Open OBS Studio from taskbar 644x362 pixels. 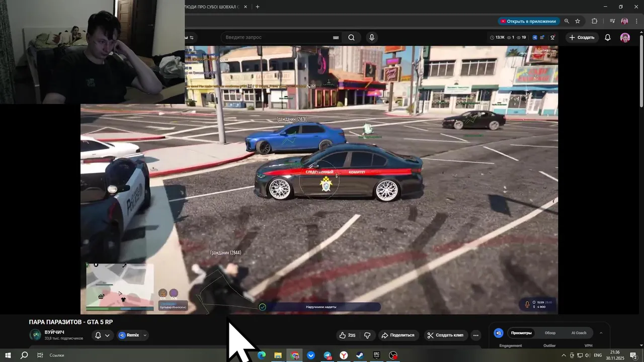[393, 355]
